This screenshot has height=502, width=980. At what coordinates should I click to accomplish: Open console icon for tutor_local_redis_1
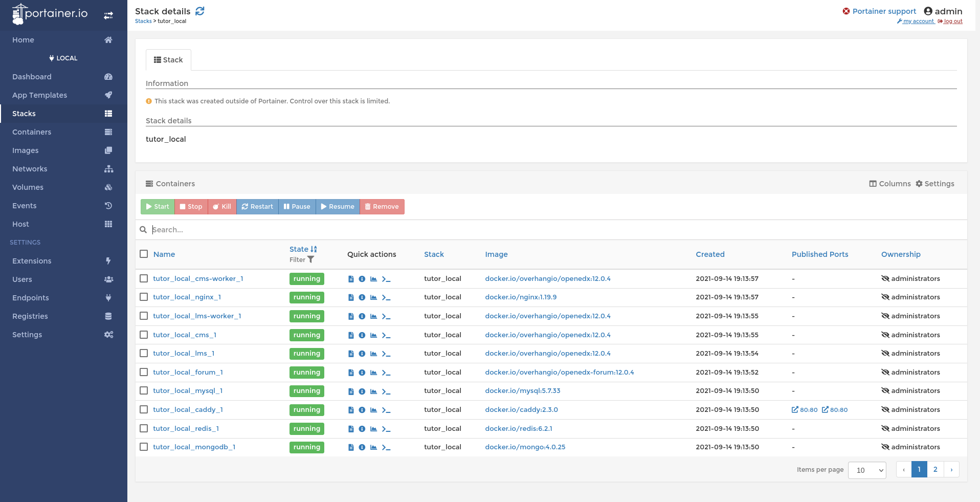pyautogui.click(x=386, y=429)
